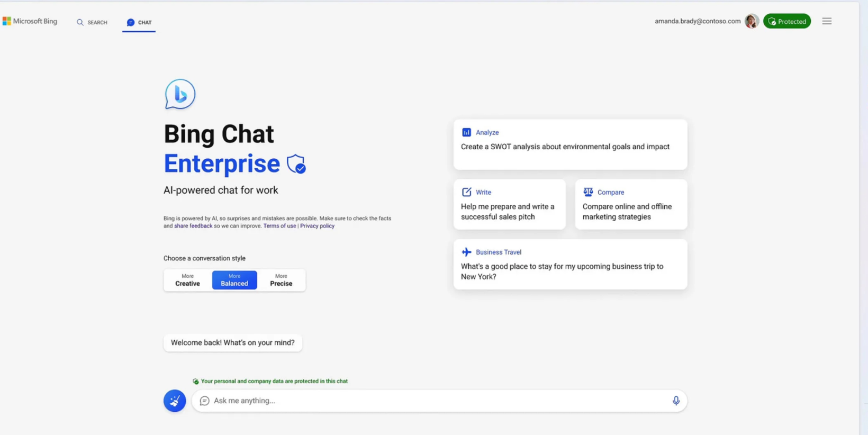
Task: Click the Bing Chat logo bubble
Action: coord(180,94)
